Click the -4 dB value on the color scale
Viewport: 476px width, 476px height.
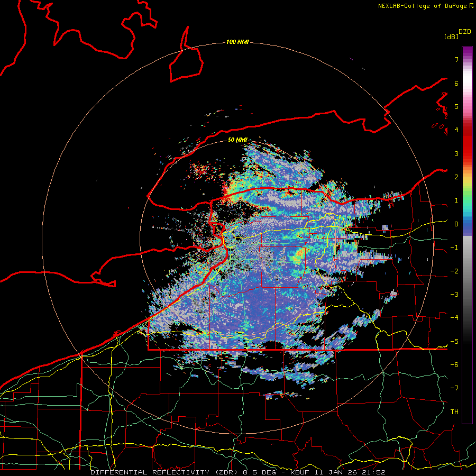coord(454,317)
